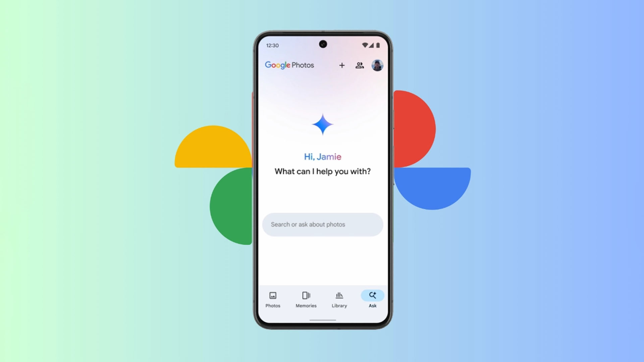Click the Ask tab label
Image resolution: width=644 pixels, height=362 pixels.
click(x=372, y=305)
